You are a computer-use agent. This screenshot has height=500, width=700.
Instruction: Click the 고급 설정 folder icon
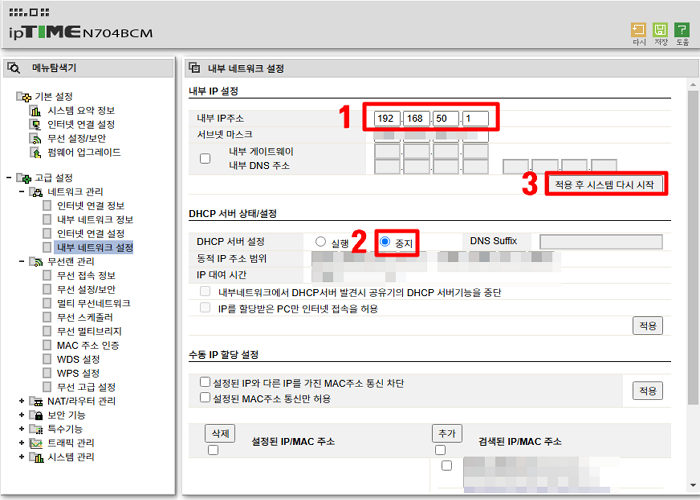24,178
